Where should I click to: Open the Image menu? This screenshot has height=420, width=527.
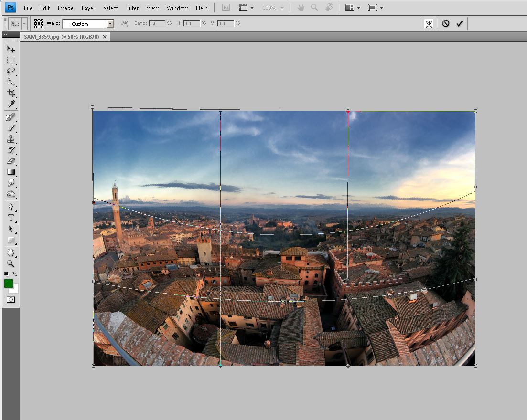[65, 8]
